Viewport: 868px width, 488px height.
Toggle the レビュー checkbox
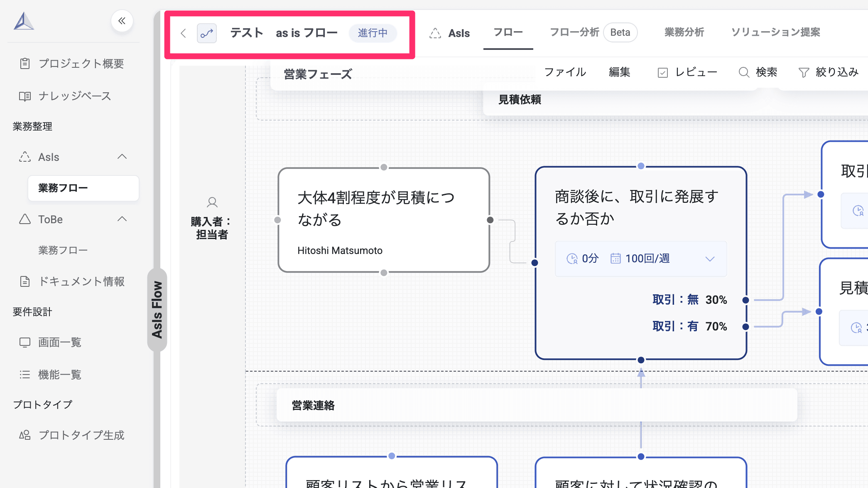pyautogui.click(x=663, y=73)
